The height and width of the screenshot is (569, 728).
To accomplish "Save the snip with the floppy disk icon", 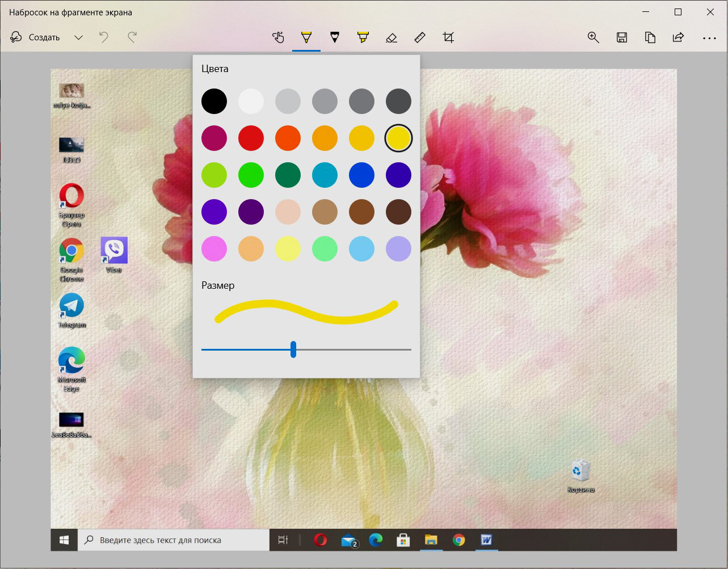I will [622, 37].
